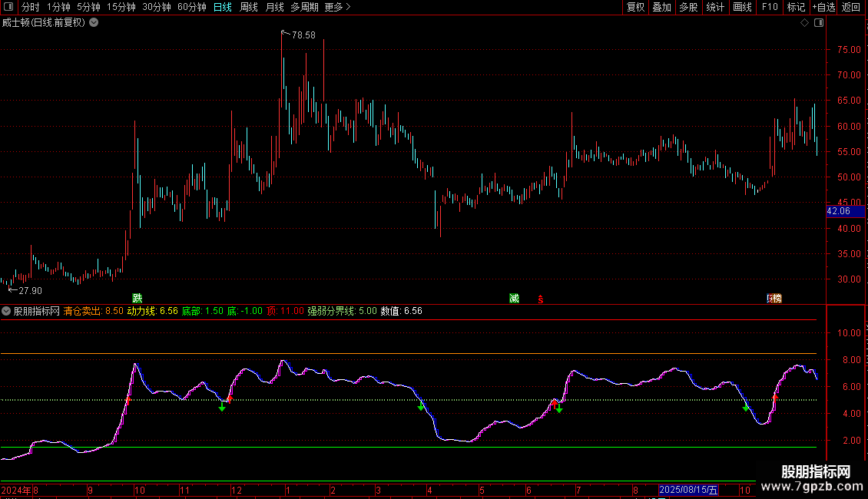Click the diamond marker icon above price axis
This screenshot has height=499, width=868.
click(x=804, y=22)
